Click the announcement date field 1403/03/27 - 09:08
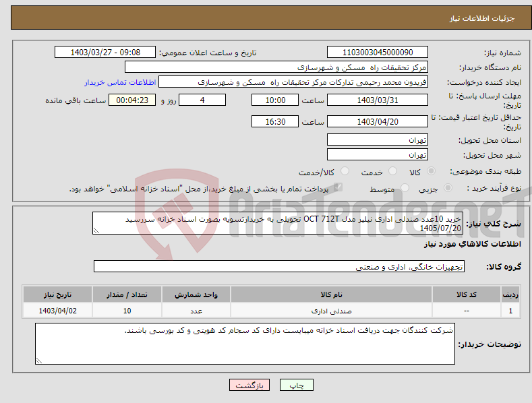 click(x=105, y=53)
